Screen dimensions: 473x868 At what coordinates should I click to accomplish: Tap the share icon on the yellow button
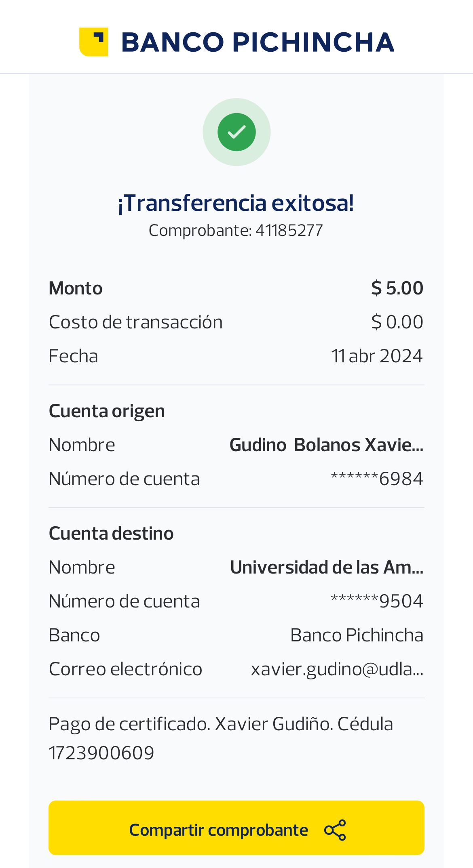click(x=335, y=830)
